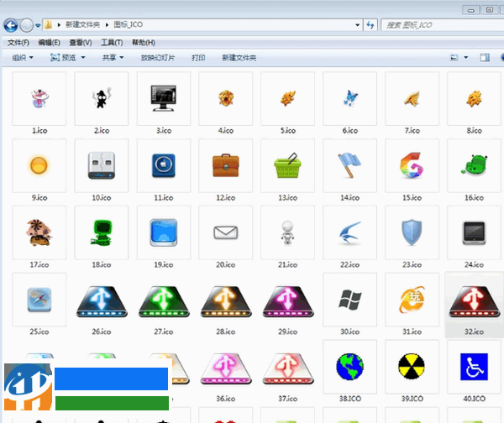
Task: Open the 文件(F) menu
Action: [x=18, y=43]
